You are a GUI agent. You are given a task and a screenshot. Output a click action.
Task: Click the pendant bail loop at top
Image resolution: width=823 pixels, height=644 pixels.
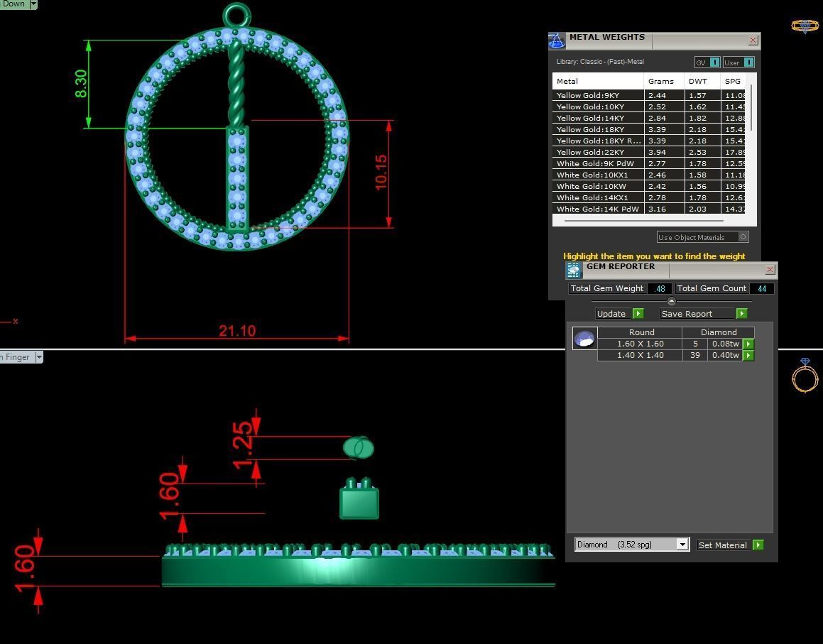(236, 15)
